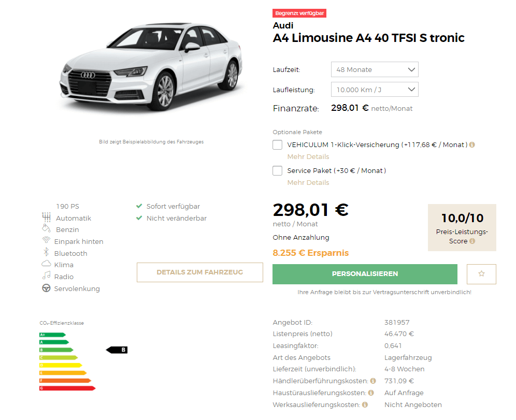Click the Einpark hinten sensor icon
Viewport: 516px width, 420px height.
tap(47, 240)
